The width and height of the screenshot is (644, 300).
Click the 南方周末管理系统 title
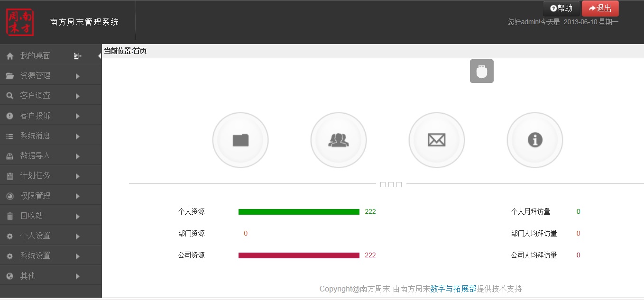(x=84, y=22)
